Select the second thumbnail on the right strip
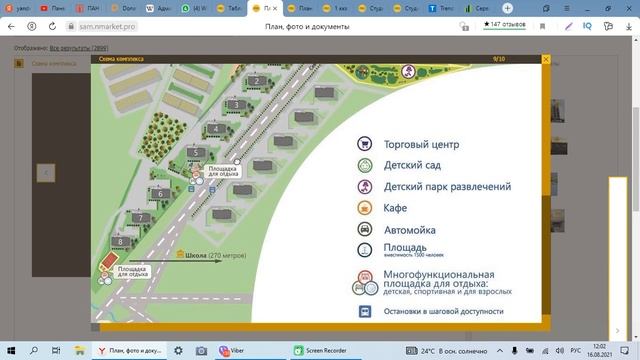This screenshot has height=360, width=640. (x=559, y=146)
